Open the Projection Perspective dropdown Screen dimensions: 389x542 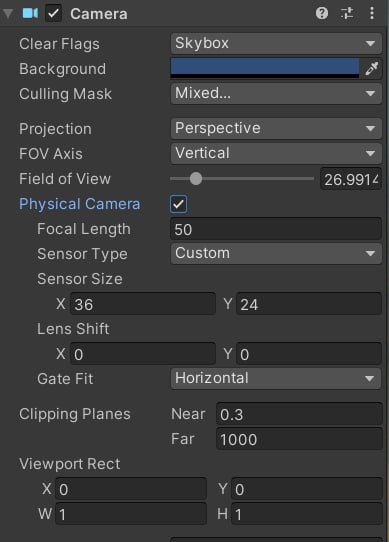pyautogui.click(x=276, y=129)
